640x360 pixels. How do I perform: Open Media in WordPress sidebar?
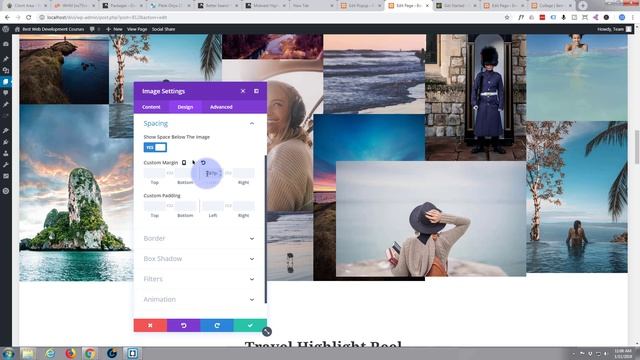[6, 70]
